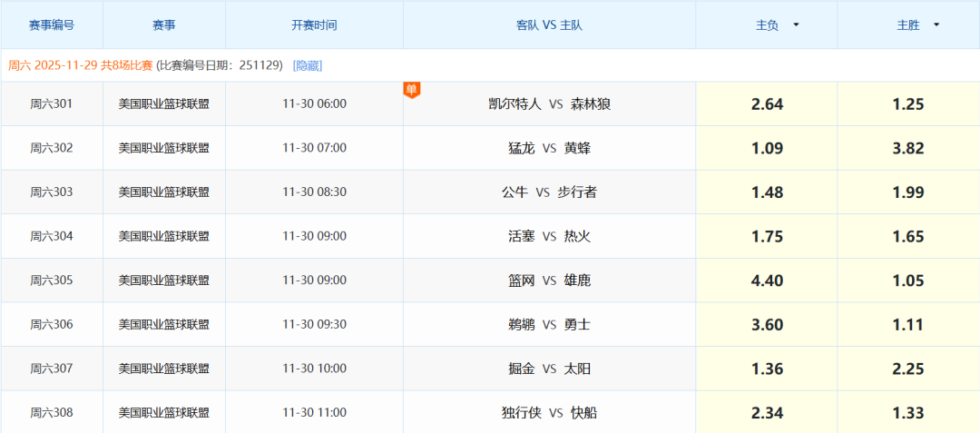Click the 赛事 column header
The height and width of the screenshot is (433, 980).
tap(164, 25)
